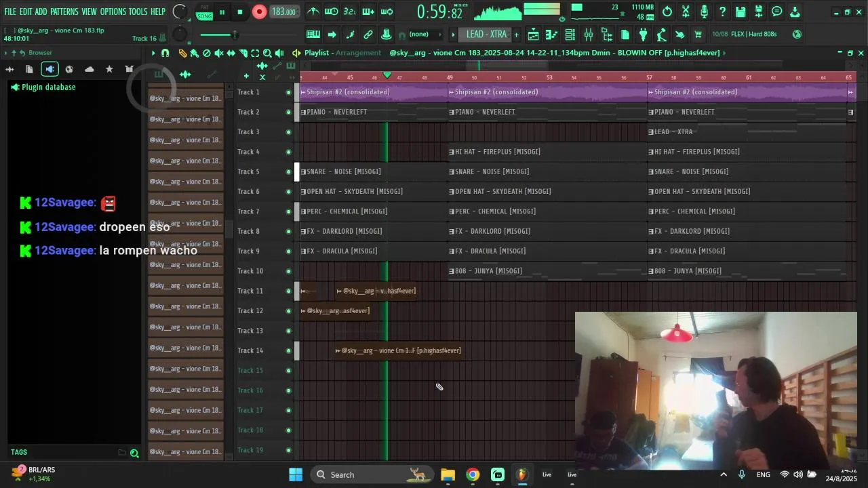Switch to the Plugin database browser tab
The height and width of the screenshot is (488, 868).
(50, 69)
